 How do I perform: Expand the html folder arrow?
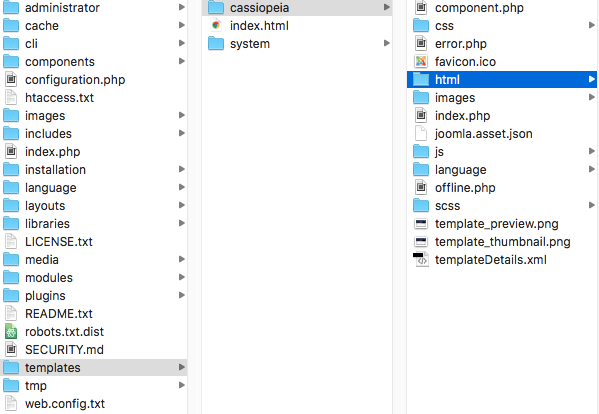pyautogui.click(x=591, y=79)
